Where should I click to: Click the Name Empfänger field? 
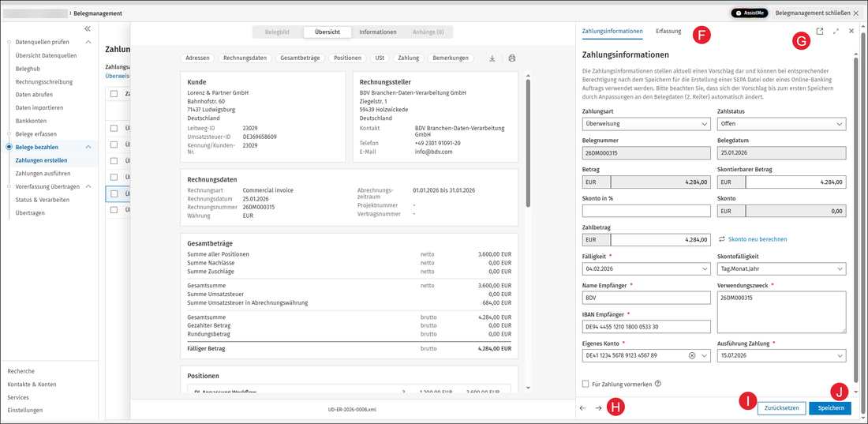(x=646, y=298)
